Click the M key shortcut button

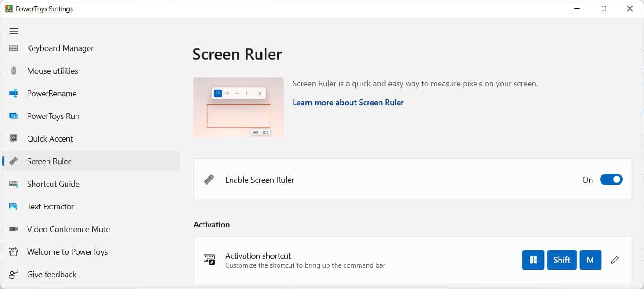(590, 260)
